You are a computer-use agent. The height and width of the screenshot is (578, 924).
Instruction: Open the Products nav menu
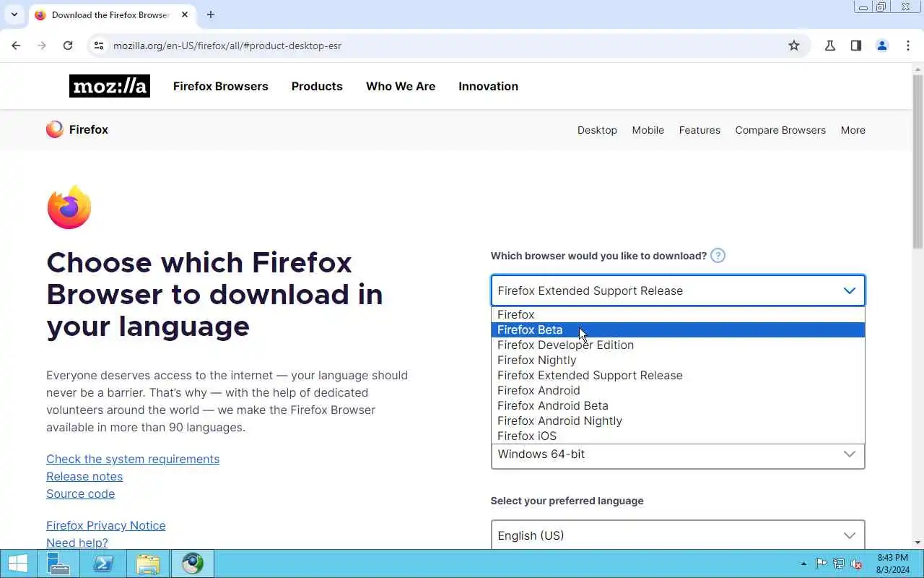coord(317,86)
